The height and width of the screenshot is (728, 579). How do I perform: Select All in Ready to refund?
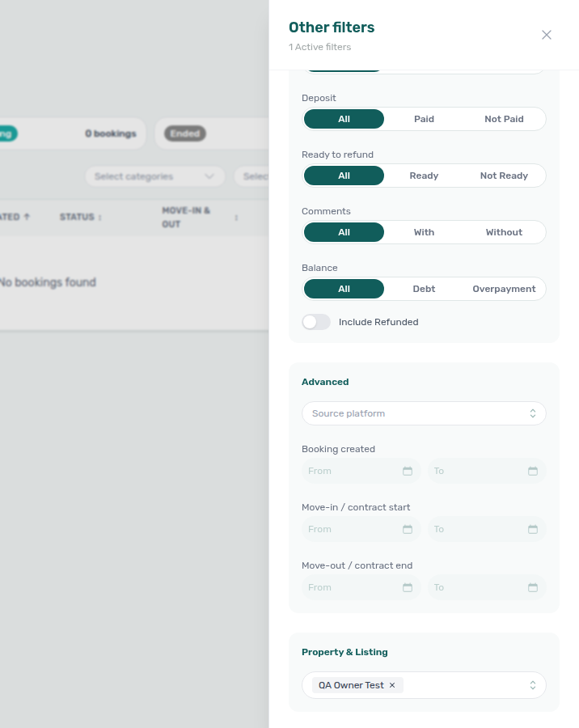click(x=344, y=176)
